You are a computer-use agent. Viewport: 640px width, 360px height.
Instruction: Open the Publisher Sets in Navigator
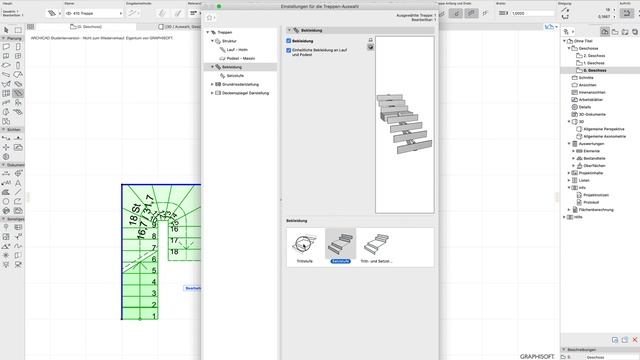[x=635, y=31]
